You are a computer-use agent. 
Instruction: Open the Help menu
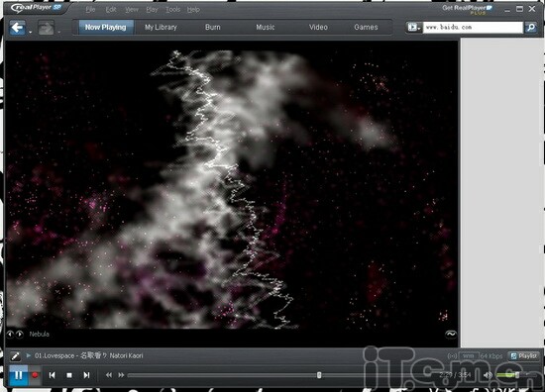(193, 10)
